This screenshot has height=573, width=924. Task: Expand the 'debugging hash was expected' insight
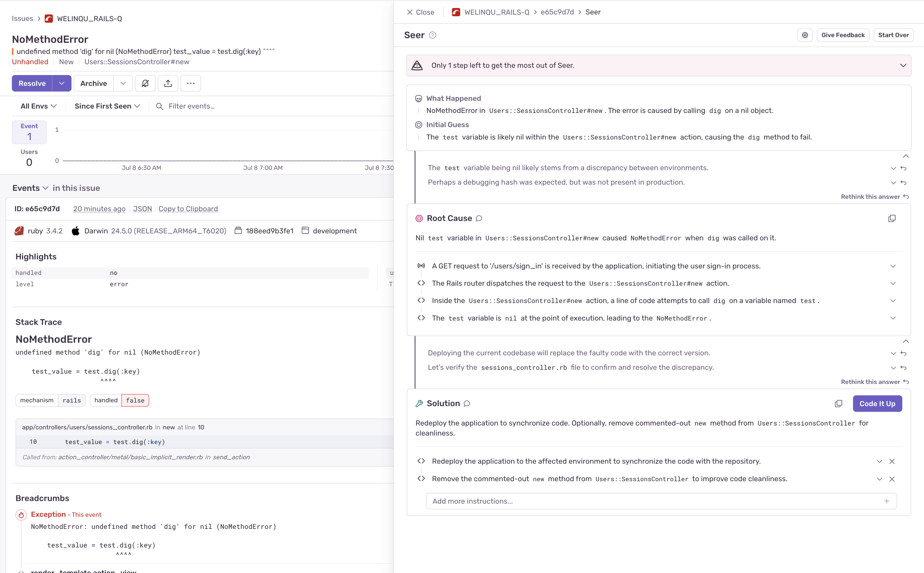(x=893, y=183)
